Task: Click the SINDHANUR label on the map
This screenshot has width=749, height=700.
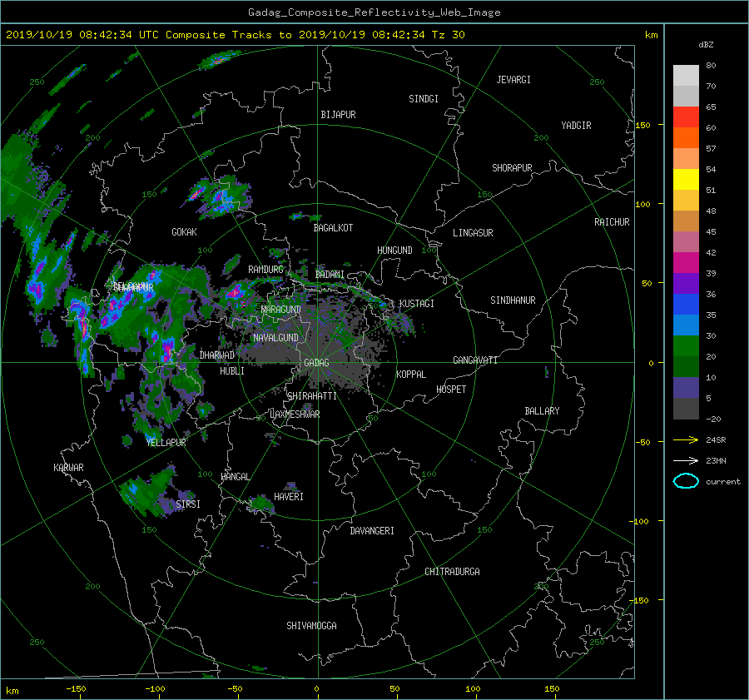Action: click(513, 300)
